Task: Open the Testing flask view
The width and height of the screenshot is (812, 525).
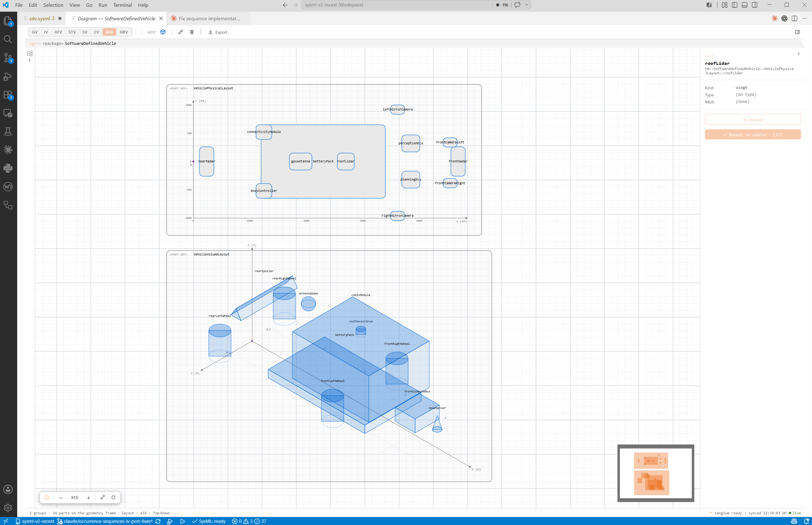Action: point(8,131)
